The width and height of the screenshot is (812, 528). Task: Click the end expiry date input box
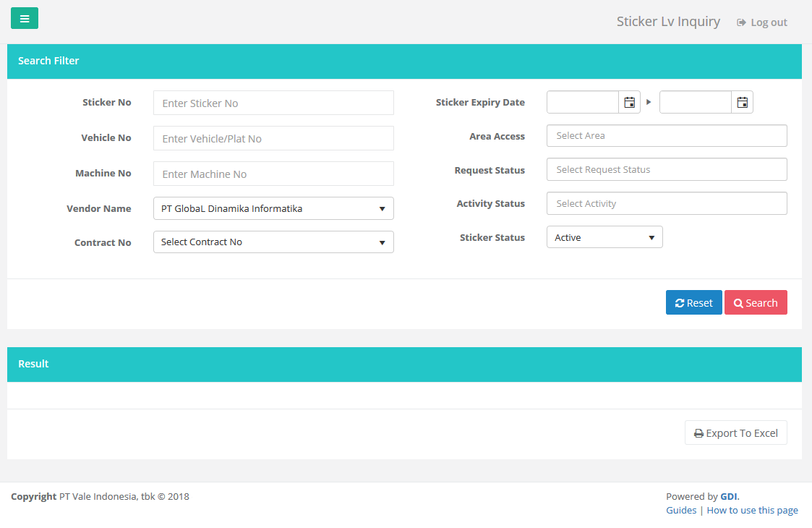point(696,103)
